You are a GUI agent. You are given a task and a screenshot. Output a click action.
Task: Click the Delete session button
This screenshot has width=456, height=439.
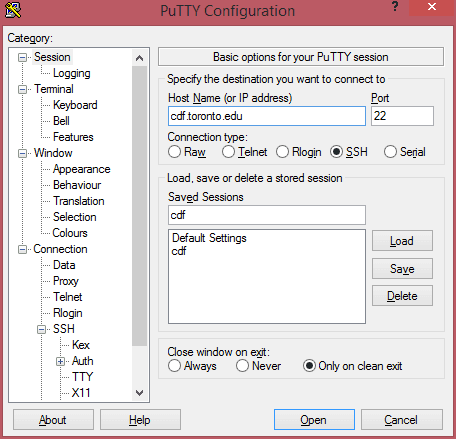coord(402,296)
